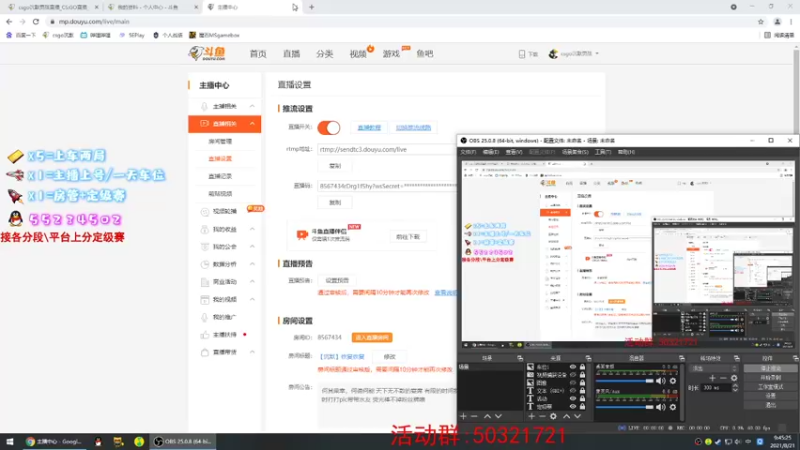Move scene down in OBS scenes panel

click(498, 416)
